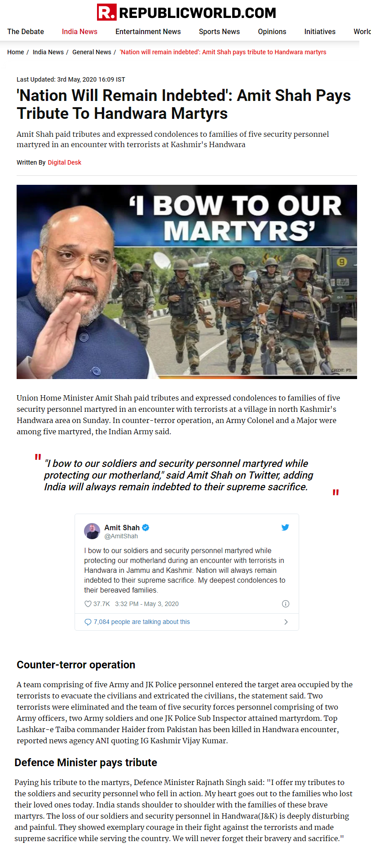Click the 'I Bow To Our Martyrs' article image

point(187,282)
